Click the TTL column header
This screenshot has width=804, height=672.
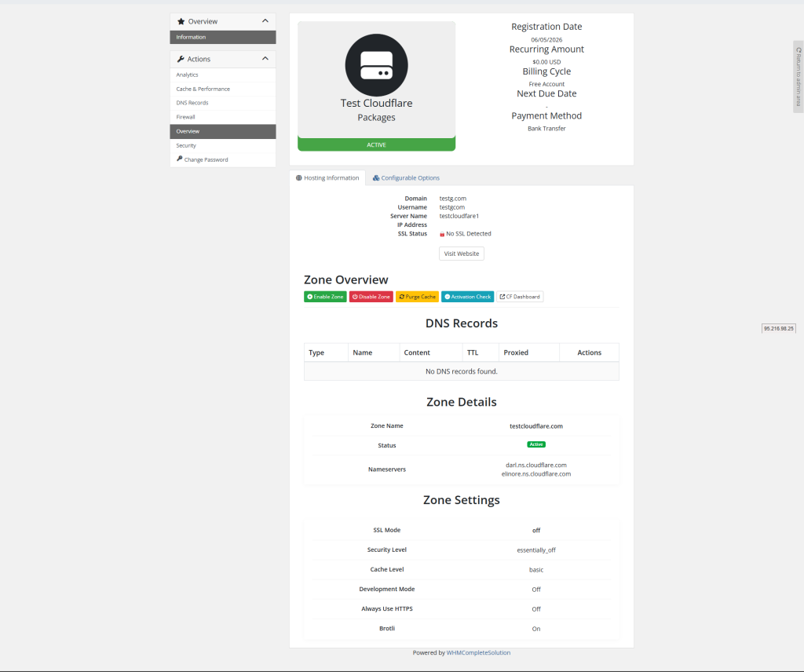click(481, 352)
